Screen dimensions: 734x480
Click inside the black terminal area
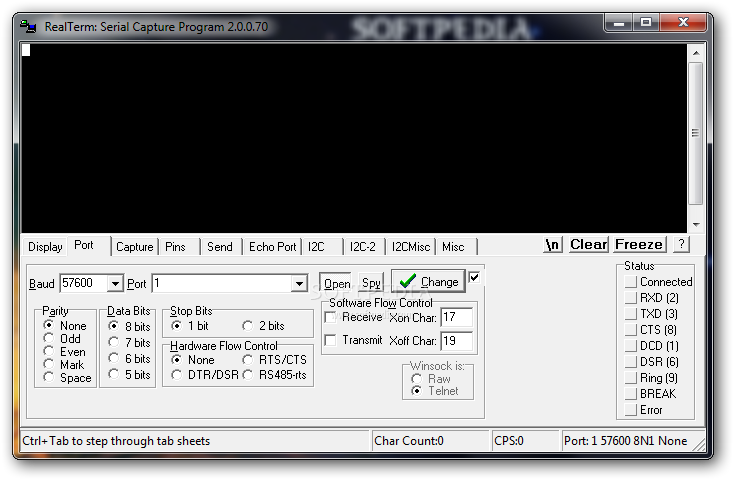pos(354,138)
